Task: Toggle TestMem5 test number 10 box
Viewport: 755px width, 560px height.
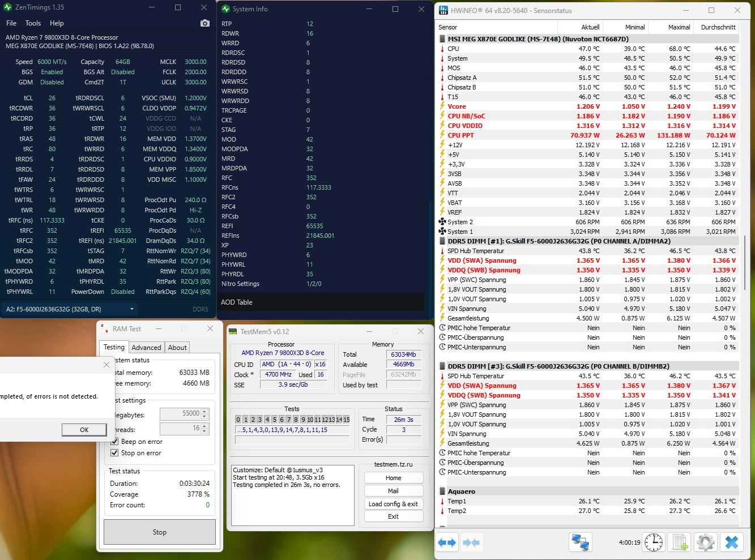Action: click(x=310, y=420)
